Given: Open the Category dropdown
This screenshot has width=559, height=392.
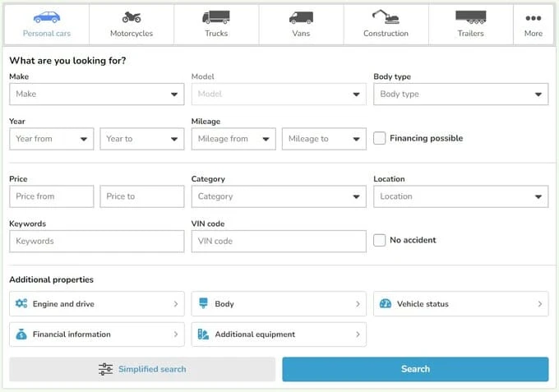Looking at the screenshot, I should [x=279, y=196].
